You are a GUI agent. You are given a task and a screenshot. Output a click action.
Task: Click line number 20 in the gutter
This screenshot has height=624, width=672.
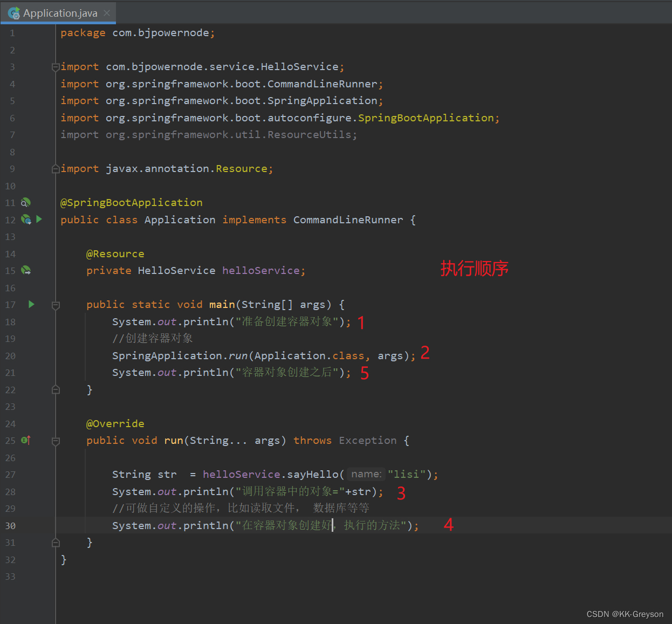pos(10,356)
